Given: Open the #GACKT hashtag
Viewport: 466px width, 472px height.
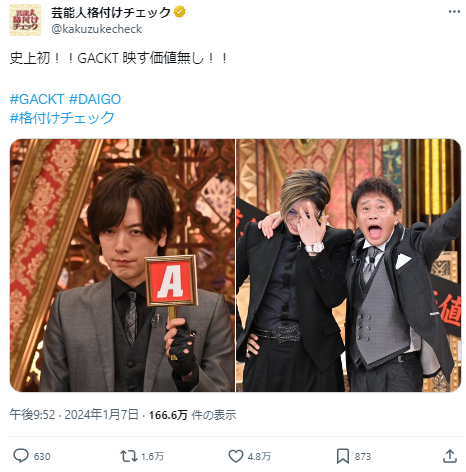Looking at the screenshot, I should click(x=37, y=99).
